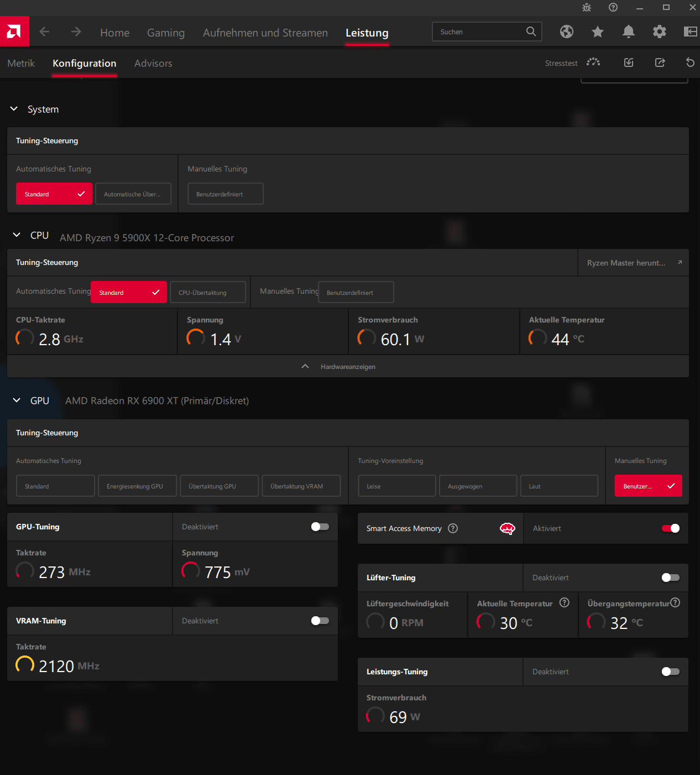Click the export profile share icon
Image resolution: width=700 pixels, height=775 pixels.
tap(660, 63)
